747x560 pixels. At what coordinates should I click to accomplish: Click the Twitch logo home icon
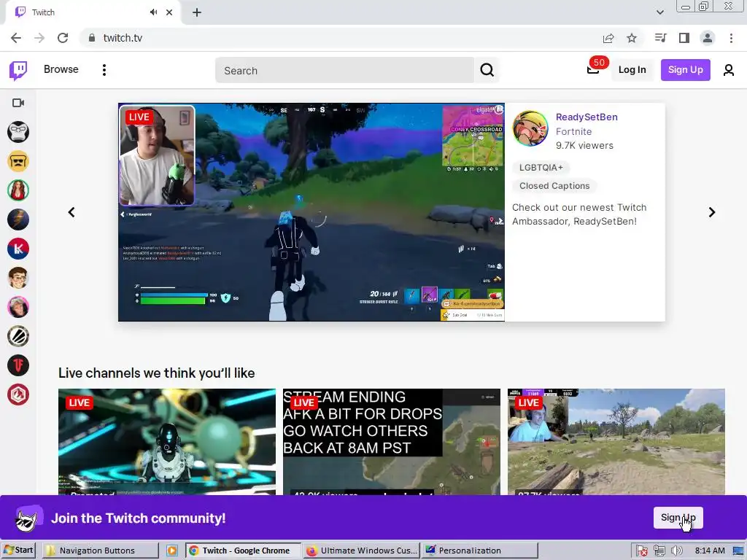click(x=18, y=71)
